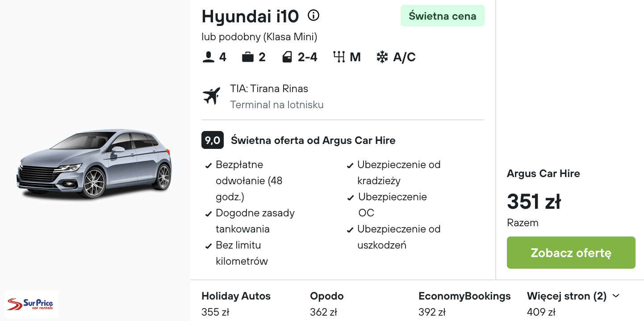This screenshot has width=644, height=321.
Task: Select the Opodo 362 zł offer
Action: click(327, 304)
